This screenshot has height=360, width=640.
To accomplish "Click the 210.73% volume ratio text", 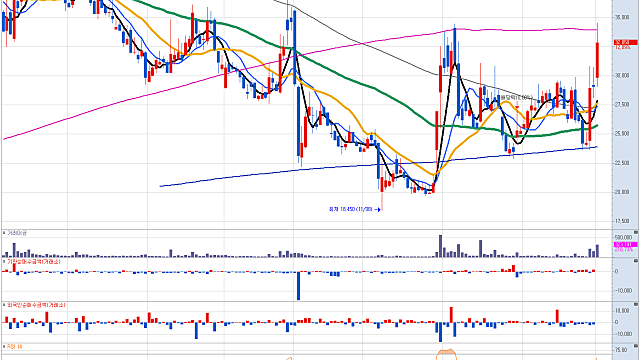I will (623, 249).
